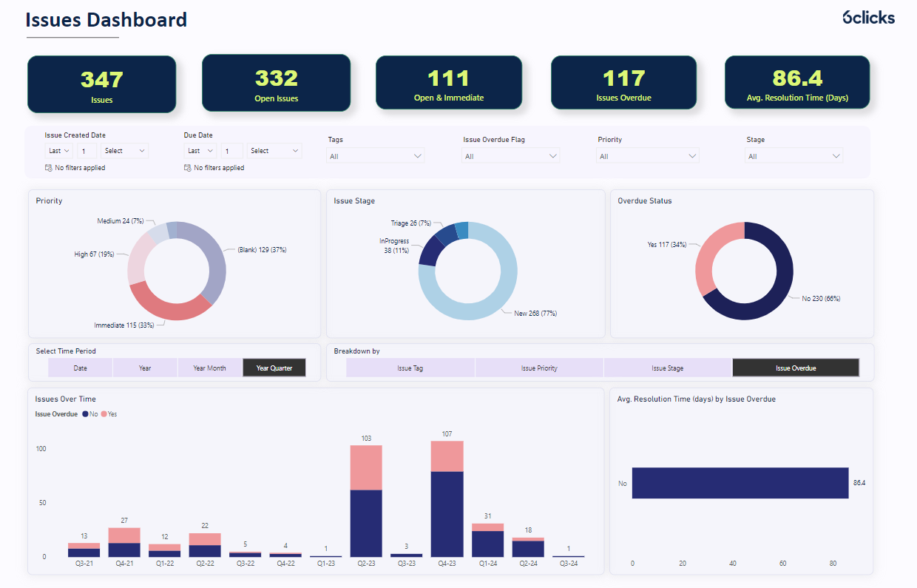Click the '347 Issues' KPI card
This screenshot has width=917, height=588.
101,82
